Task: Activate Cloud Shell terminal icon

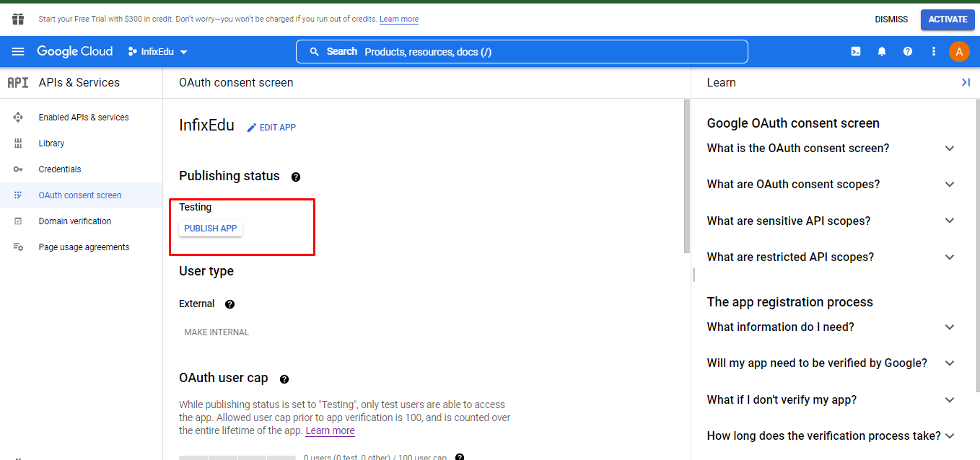Action: (x=856, y=51)
